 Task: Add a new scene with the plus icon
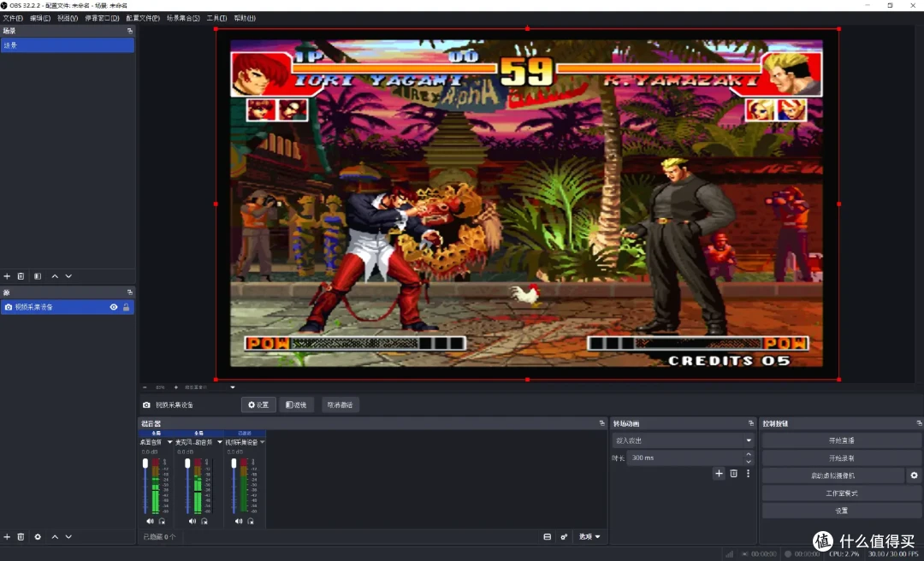(7, 275)
